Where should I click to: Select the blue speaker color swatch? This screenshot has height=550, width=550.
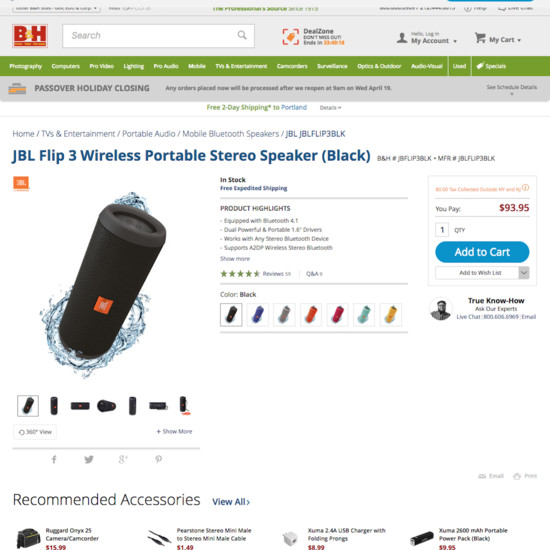[x=257, y=315]
